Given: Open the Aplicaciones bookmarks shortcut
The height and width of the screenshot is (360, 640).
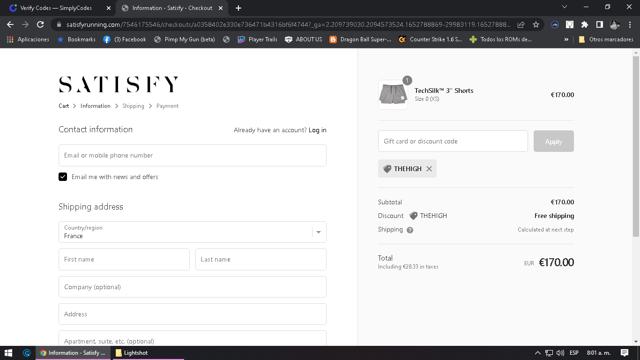Looking at the screenshot, I should [28, 39].
